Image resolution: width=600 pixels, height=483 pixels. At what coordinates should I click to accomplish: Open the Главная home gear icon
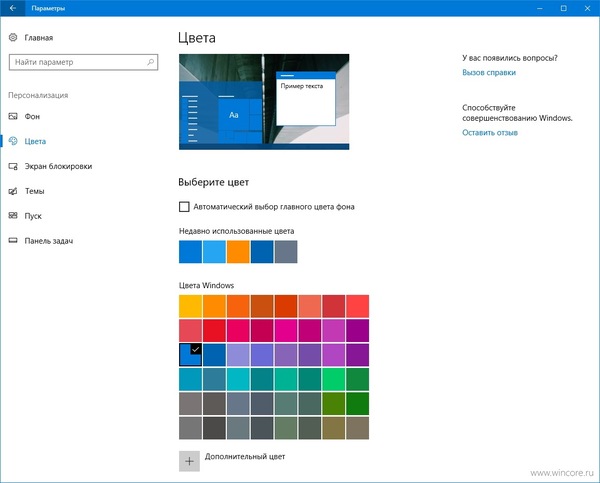point(13,37)
